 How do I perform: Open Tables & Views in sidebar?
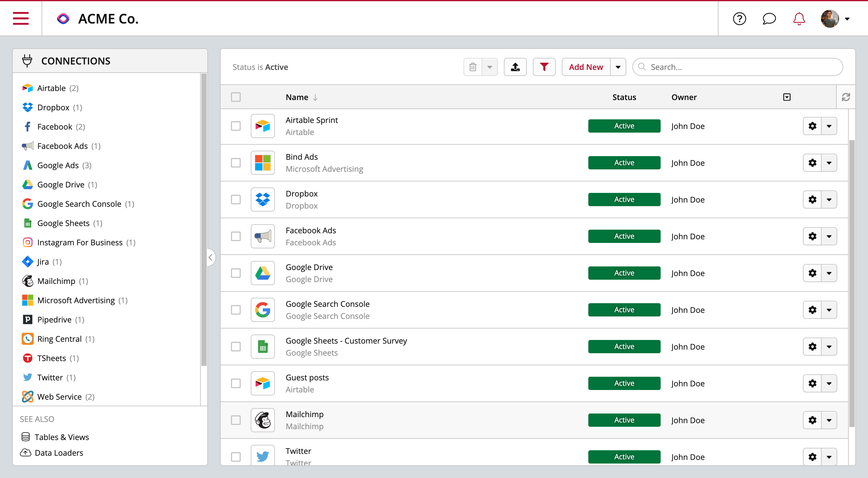tap(62, 437)
